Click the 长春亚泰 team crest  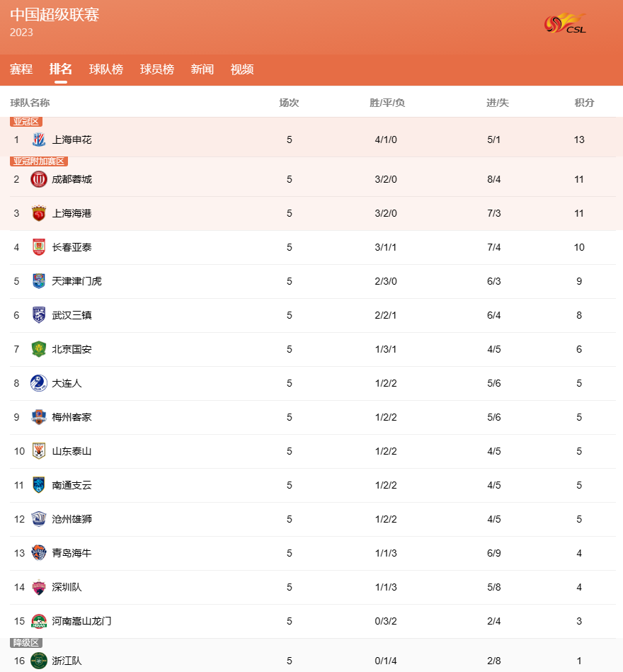click(38, 247)
